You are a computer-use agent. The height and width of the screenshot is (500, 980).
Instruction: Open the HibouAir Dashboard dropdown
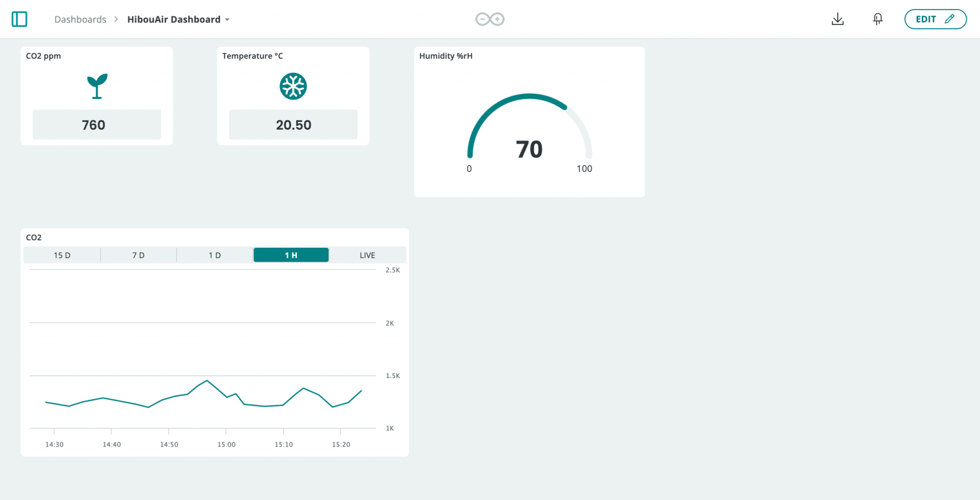coord(226,19)
